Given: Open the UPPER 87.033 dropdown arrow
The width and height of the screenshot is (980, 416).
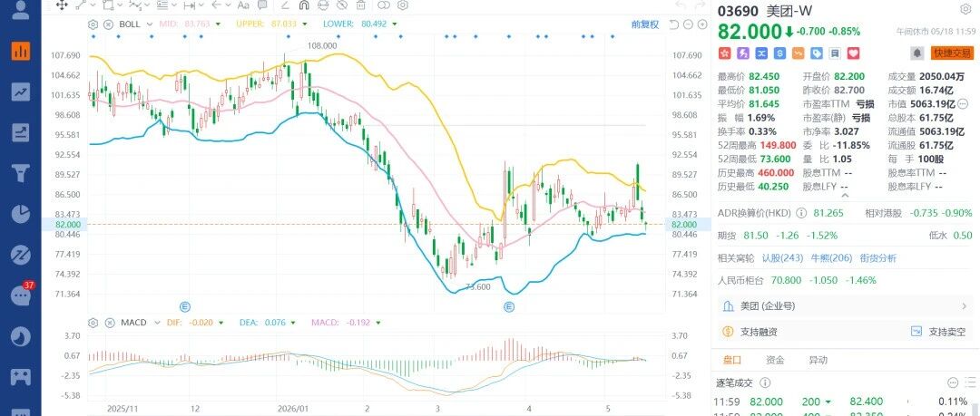Looking at the screenshot, I should pyautogui.click(x=304, y=24).
